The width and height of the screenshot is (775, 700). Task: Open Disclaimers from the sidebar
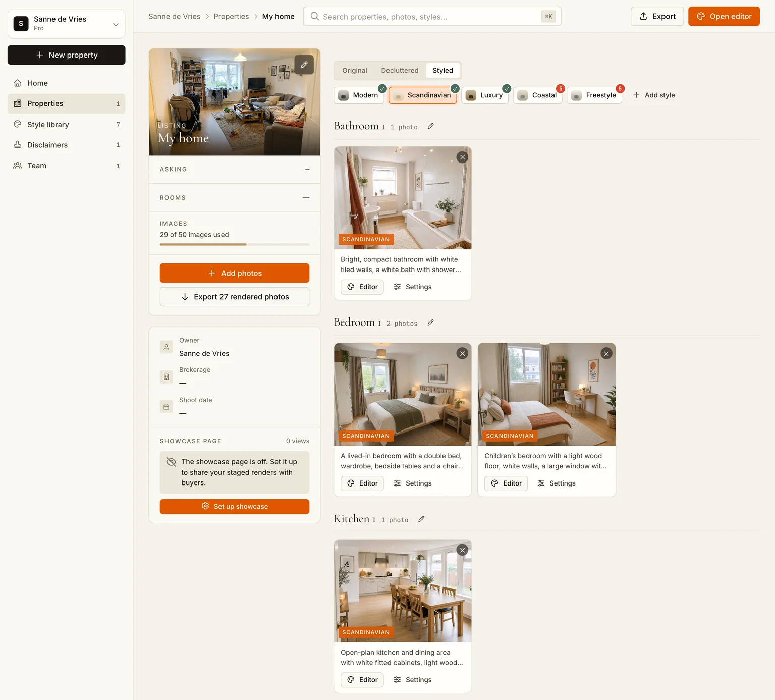(67, 145)
